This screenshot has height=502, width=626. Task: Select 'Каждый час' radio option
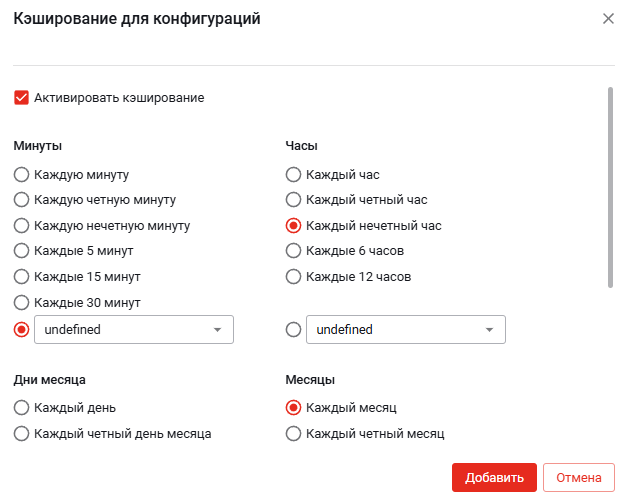click(x=293, y=174)
